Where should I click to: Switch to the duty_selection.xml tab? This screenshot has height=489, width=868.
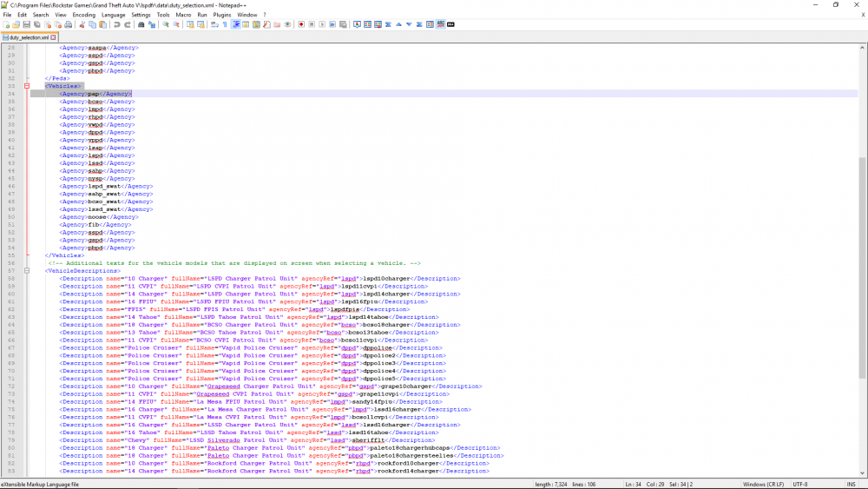[26, 38]
